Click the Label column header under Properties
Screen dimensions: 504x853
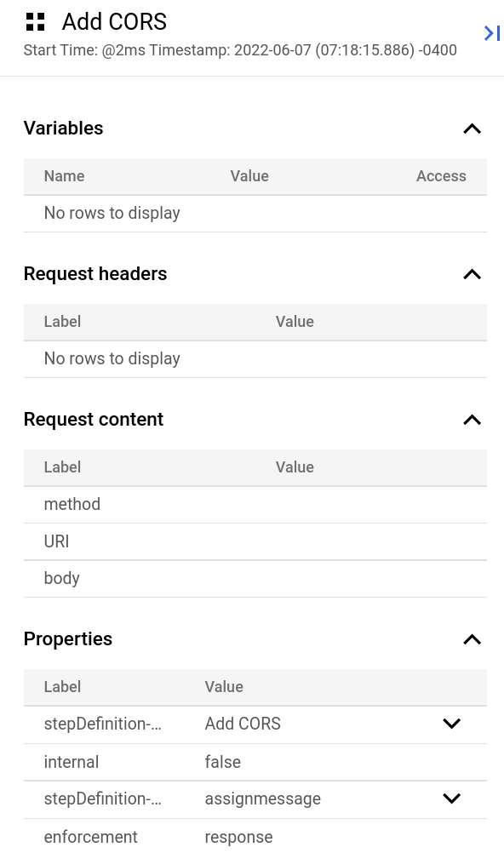[62, 687]
